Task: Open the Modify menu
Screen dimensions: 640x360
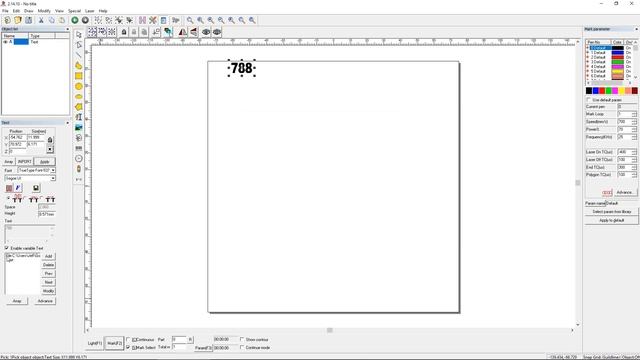Action: 44,11
